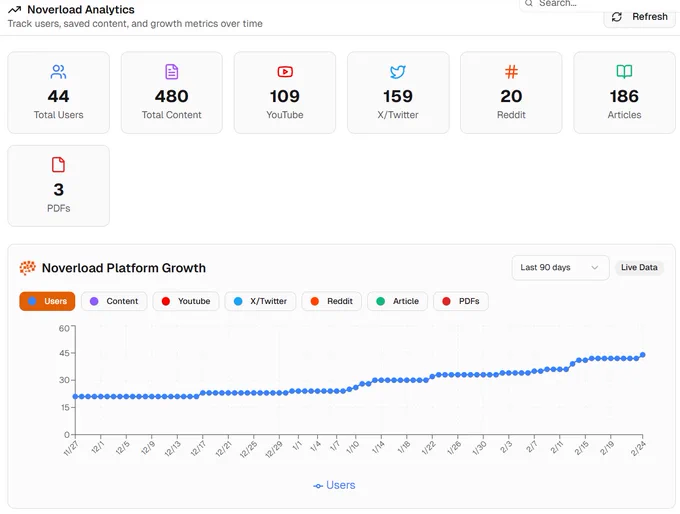
Task: Click the Total Users people icon
Action: tap(59, 72)
